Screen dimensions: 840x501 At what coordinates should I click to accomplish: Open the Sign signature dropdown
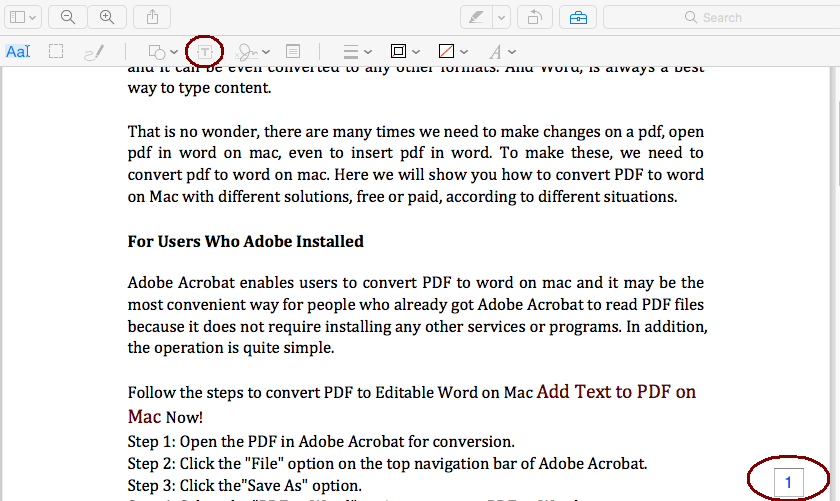(x=252, y=52)
